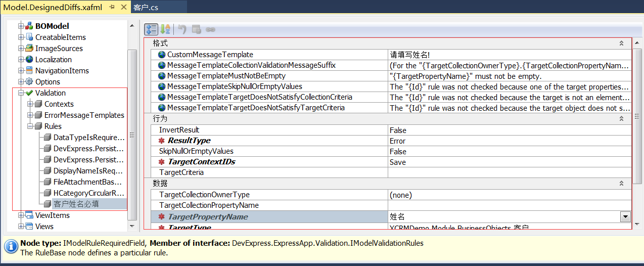Image resolution: width=644 pixels, height=266 pixels.
Task: Click the ResultType value Error
Action: coord(510,141)
